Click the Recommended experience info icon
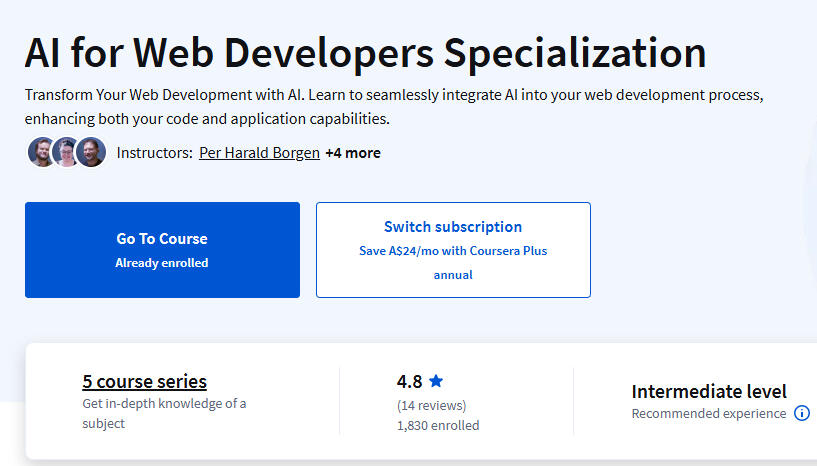This screenshot has width=817, height=466. tap(801, 413)
